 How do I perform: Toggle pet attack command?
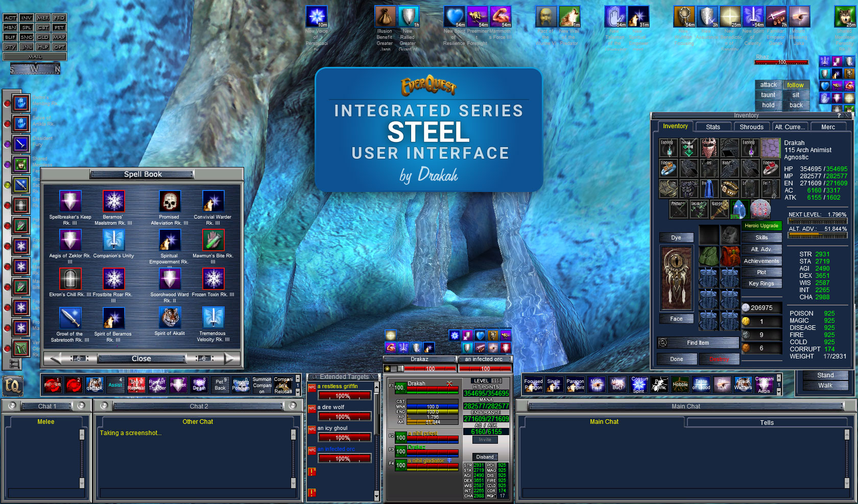tap(768, 85)
